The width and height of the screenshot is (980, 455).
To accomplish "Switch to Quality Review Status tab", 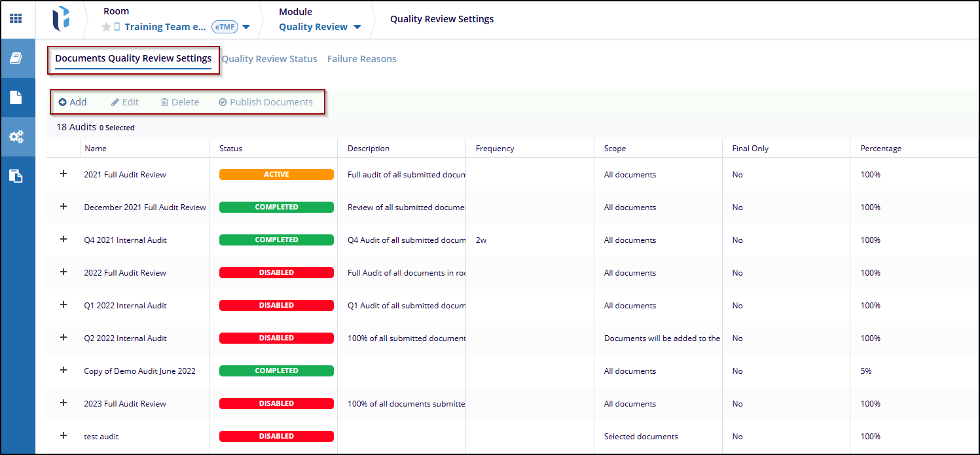I will point(269,59).
